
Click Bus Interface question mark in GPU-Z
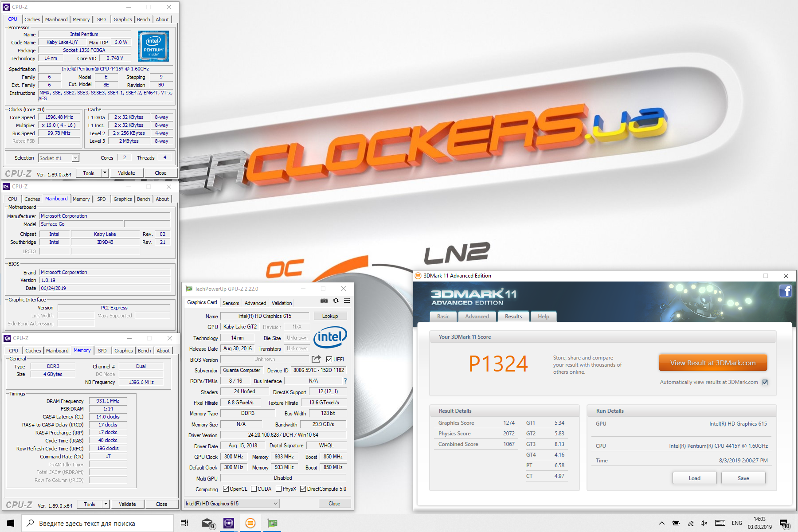pos(345,381)
